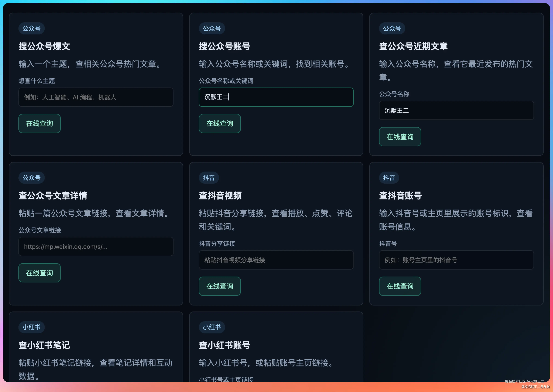This screenshot has height=392, width=553.
Task: Click 公众号 tag above 搜公众号账号
Action: tap(212, 28)
